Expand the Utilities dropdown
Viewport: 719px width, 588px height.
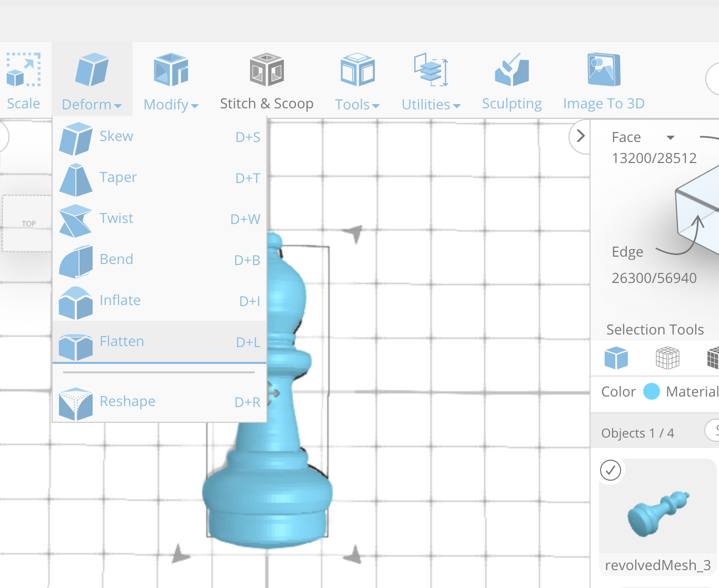click(x=431, y=80)
